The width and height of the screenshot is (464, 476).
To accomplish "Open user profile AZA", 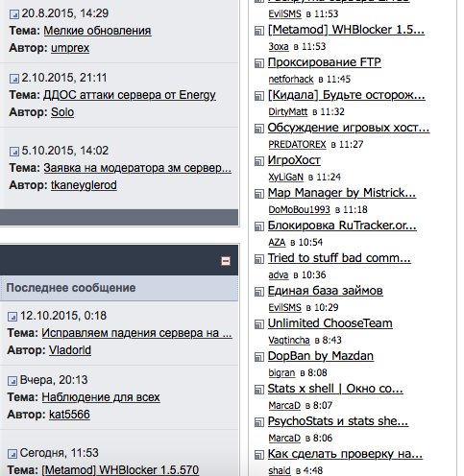I will pyautogui.click(x=277, y=243).
